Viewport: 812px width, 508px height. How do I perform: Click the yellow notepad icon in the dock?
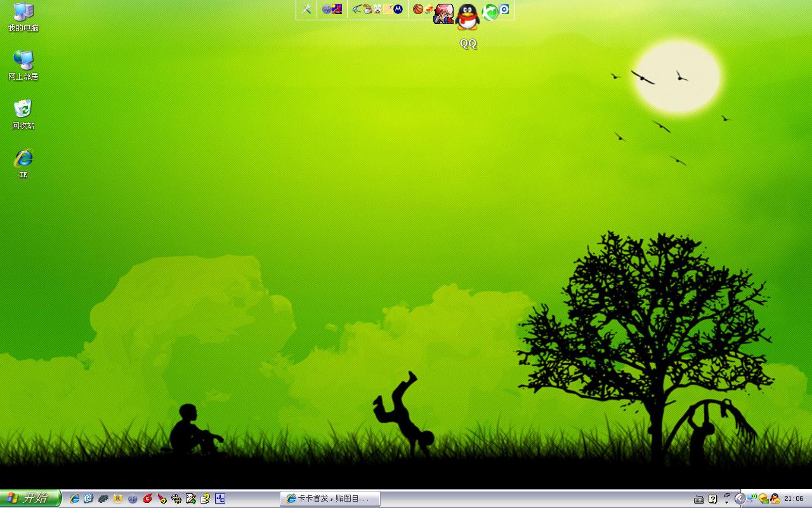388,9
